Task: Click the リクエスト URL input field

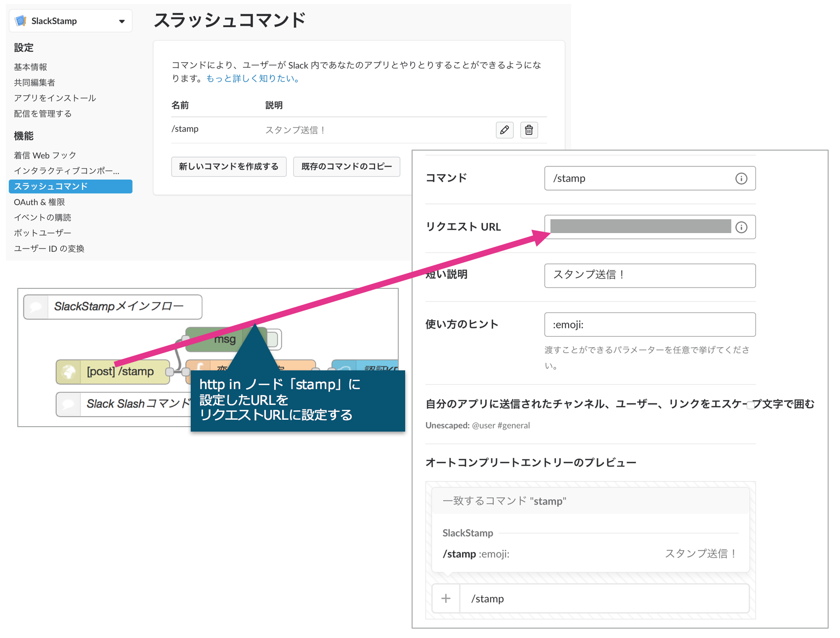Action: 650,227
